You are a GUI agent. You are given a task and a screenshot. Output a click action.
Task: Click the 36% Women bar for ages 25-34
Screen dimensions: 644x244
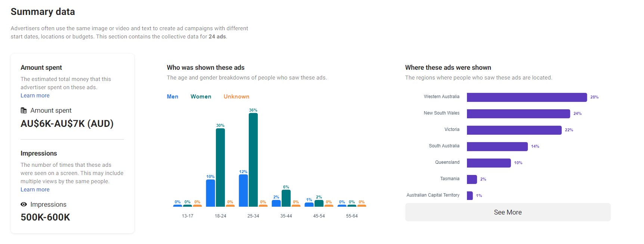pos(253,160)
